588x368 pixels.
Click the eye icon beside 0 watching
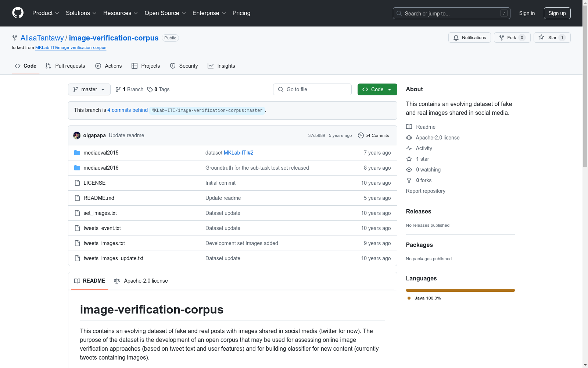pyautogui.click(x=409, y=170)
